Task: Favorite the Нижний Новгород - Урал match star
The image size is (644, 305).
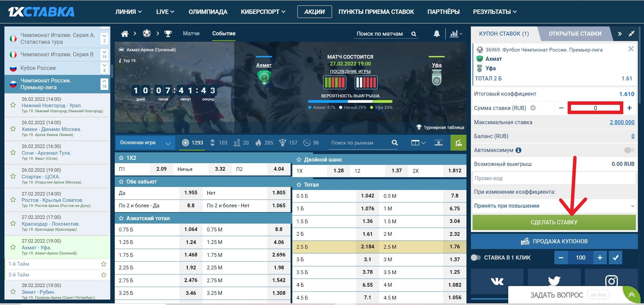Action: click(x=13, y=105)
